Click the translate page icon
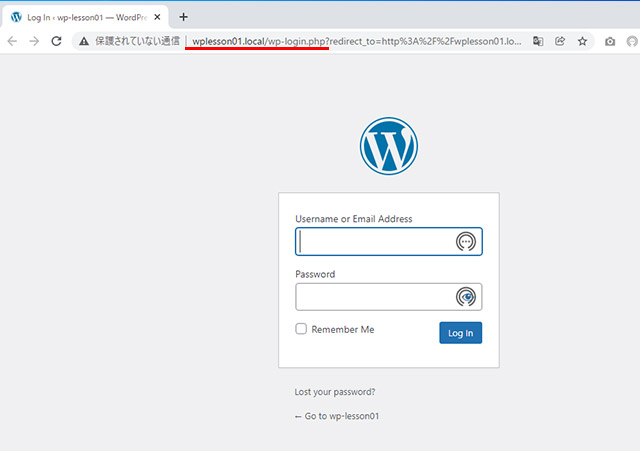The height and width of the screenshot is (451, 640). tap(538, 41)
